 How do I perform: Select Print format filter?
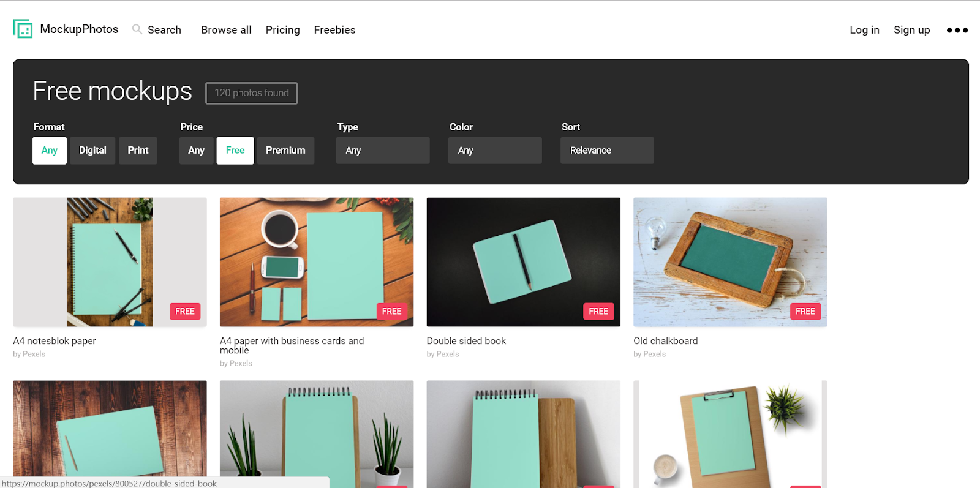tap(138, 151)
